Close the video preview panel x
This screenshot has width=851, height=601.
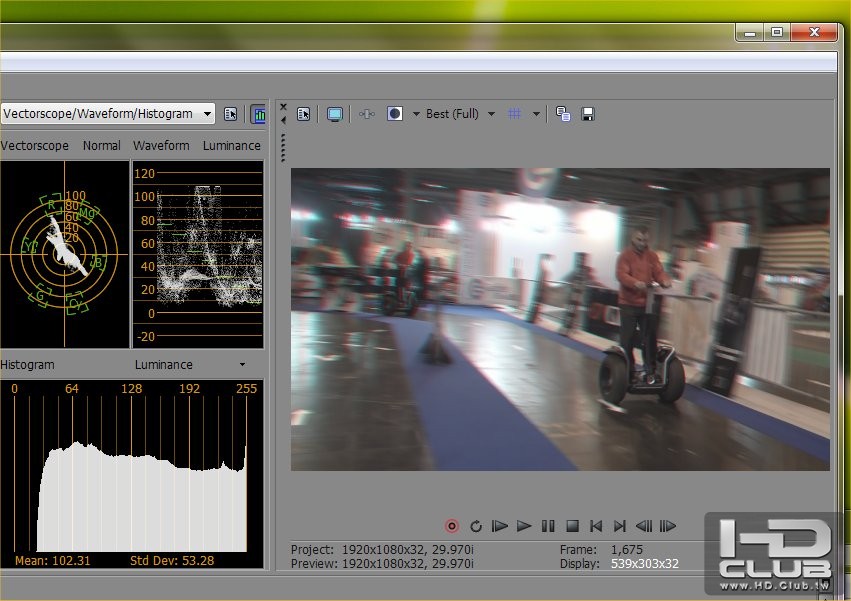click(x=283, y=107)
